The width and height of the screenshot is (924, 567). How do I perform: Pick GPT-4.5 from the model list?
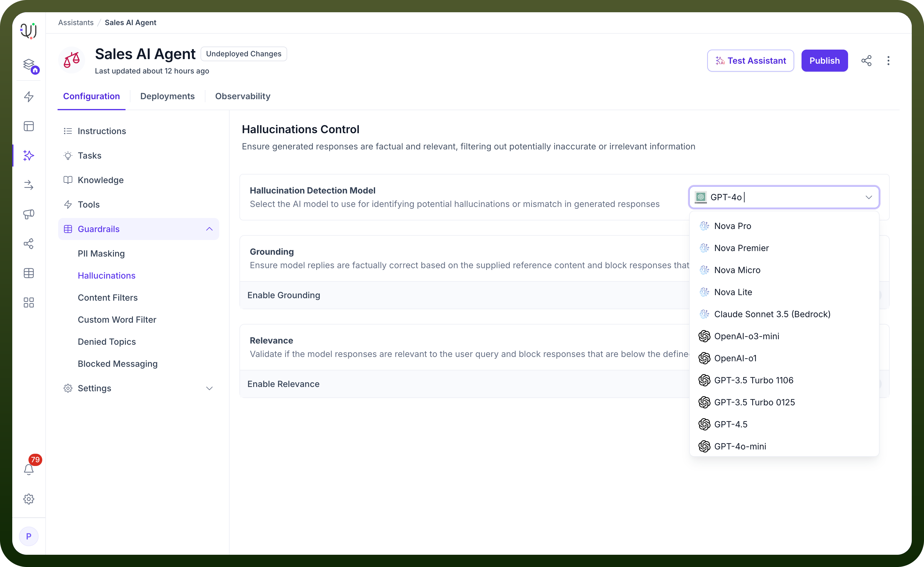(x=784, y=425)
